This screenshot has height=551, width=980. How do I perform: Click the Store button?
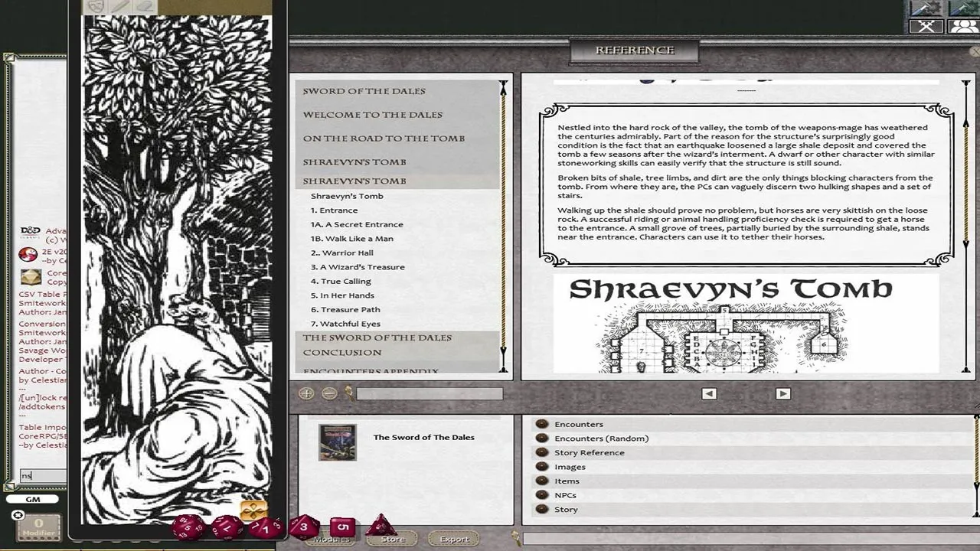coord(393,539)
